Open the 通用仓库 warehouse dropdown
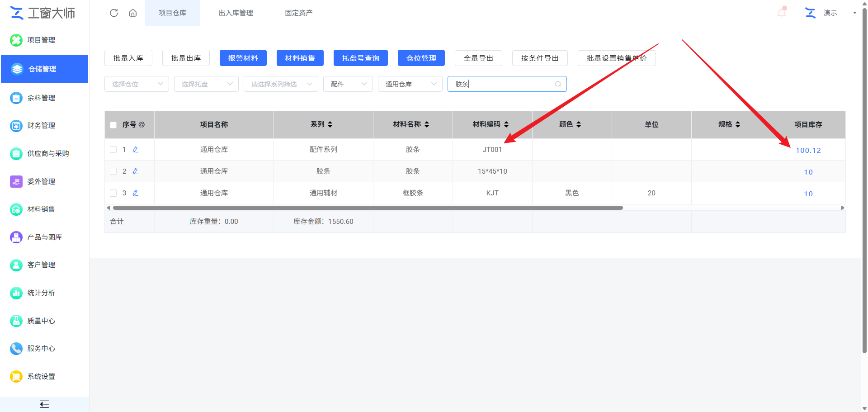 pos(410,84)
